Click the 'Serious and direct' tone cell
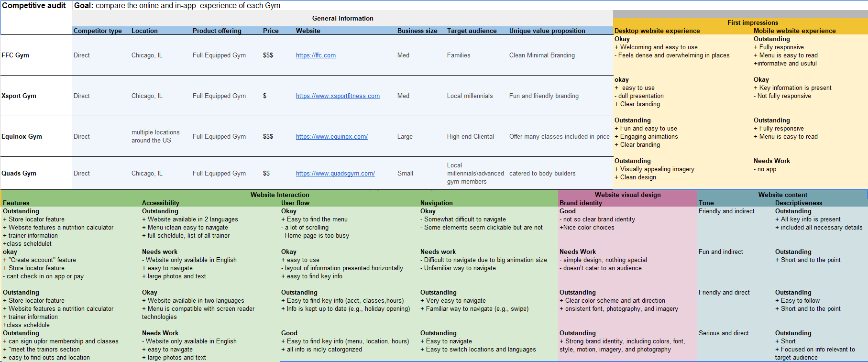Screen dimensions: 868x362 point(724,333)
